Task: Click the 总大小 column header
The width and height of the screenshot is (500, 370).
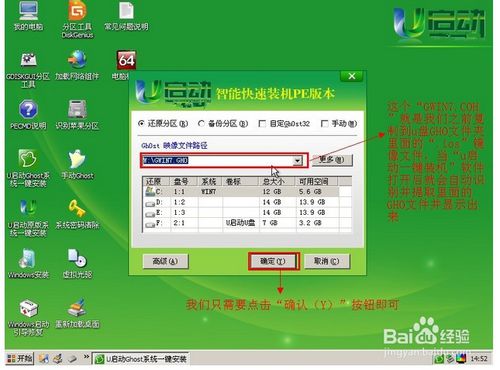Action: coord(277,181)
